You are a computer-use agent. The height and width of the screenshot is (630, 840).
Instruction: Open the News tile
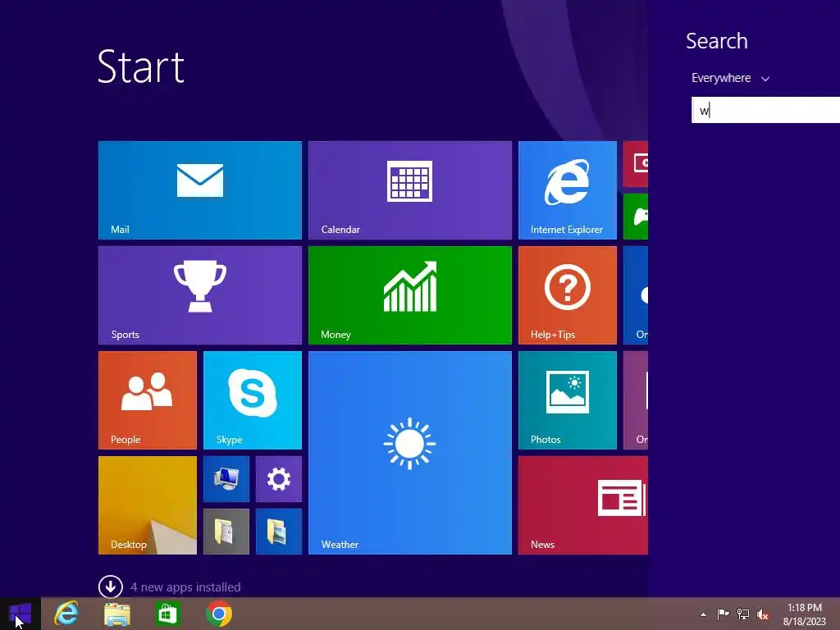tap(583, 505)
